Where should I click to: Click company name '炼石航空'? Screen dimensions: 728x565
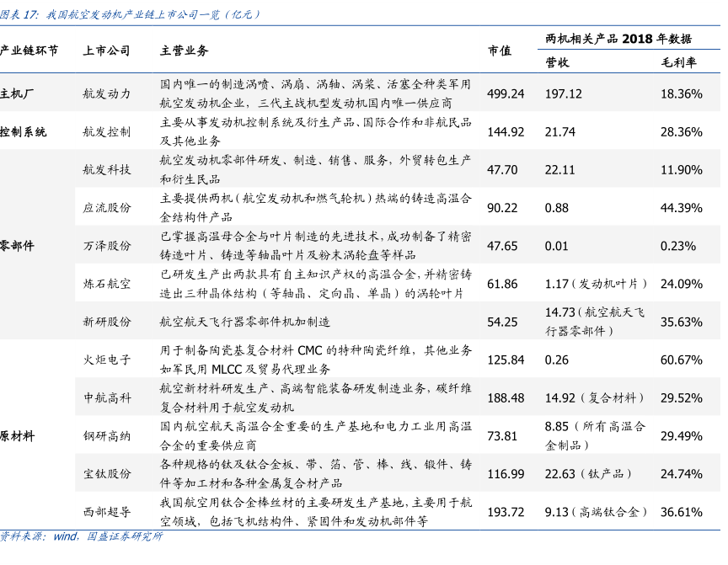(107, 284)
